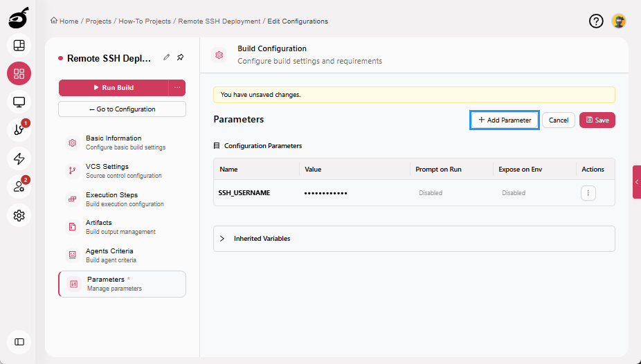Open the Artifacts section
The height and width of the screenshot is (364, 641).
tap(122, 227)
